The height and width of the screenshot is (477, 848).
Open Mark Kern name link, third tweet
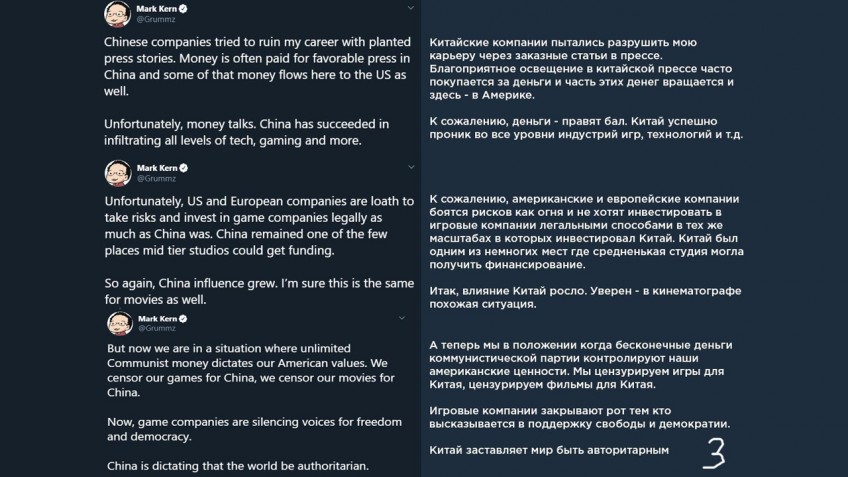point(157,319)
